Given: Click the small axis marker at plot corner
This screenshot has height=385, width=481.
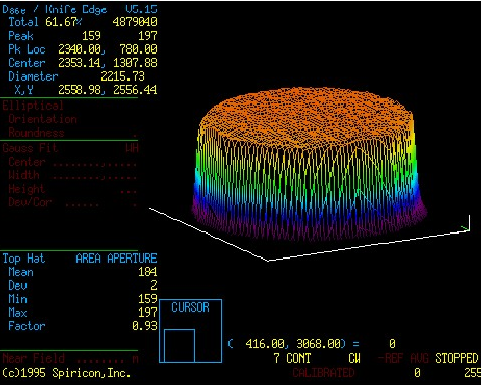Looking at the screenshot, I should pos(466,224).
